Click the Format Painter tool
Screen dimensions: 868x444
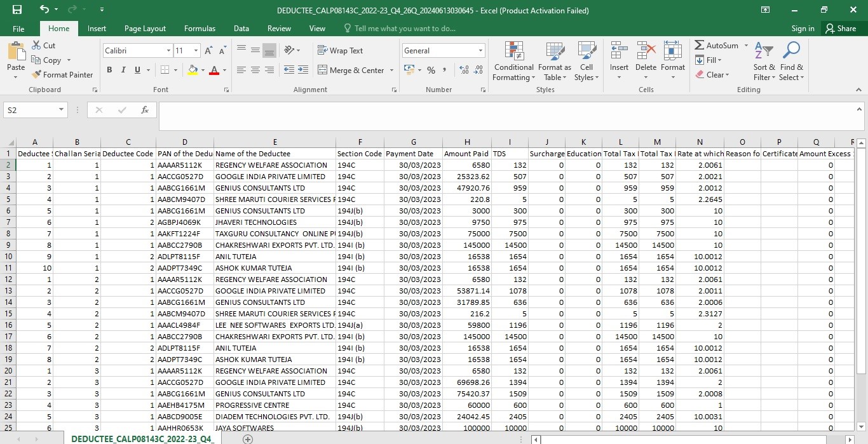coord(62,74)
